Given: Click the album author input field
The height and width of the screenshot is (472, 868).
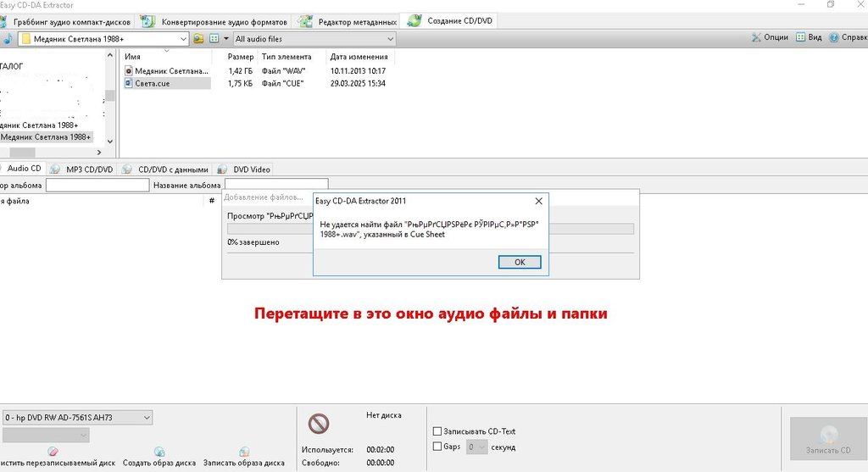Looking at the screenshot, I should pyautogui.click(x=97, y=186).
